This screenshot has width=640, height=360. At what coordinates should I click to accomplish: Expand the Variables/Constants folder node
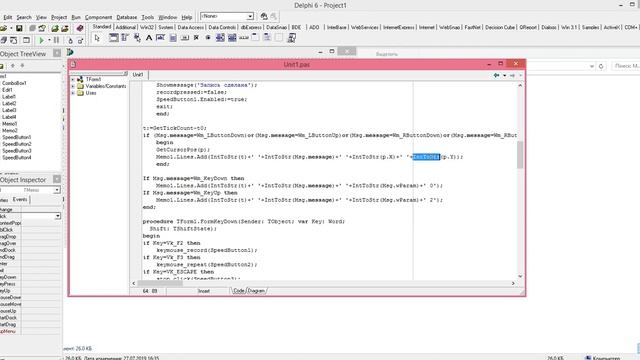tap(73, 86)
